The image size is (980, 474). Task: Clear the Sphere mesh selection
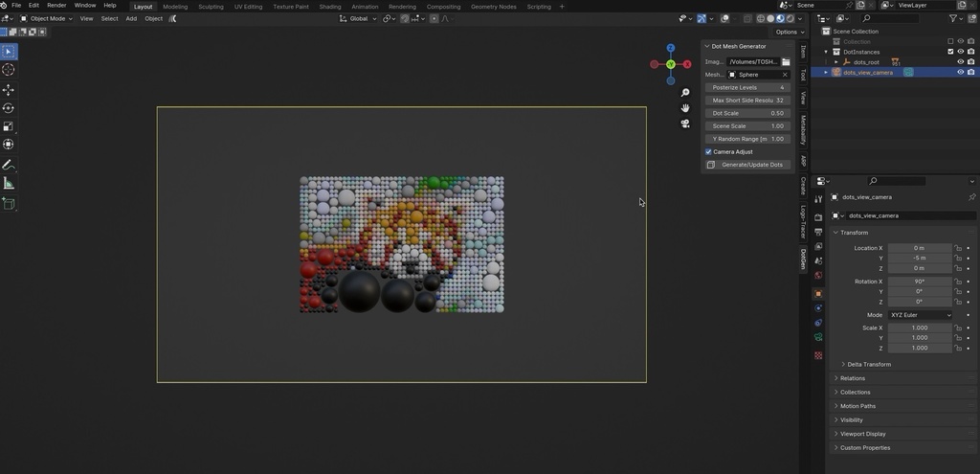tap(785, 75)
